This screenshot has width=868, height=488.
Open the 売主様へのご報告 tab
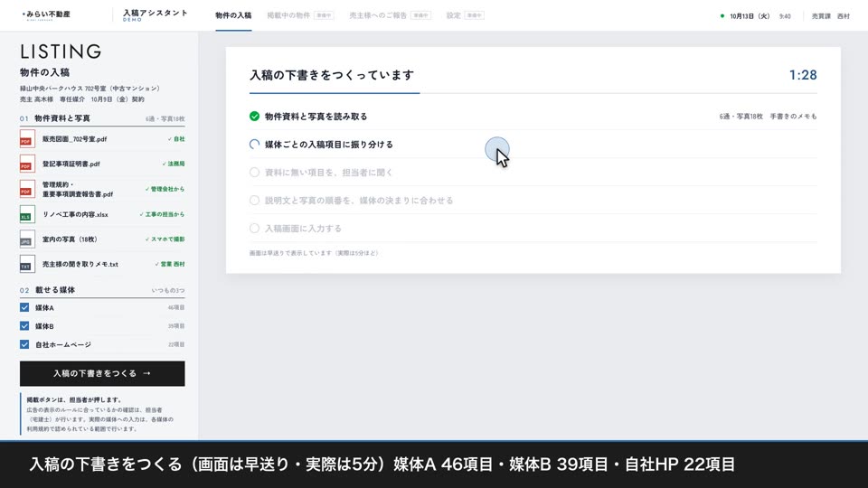pos(378,15)
